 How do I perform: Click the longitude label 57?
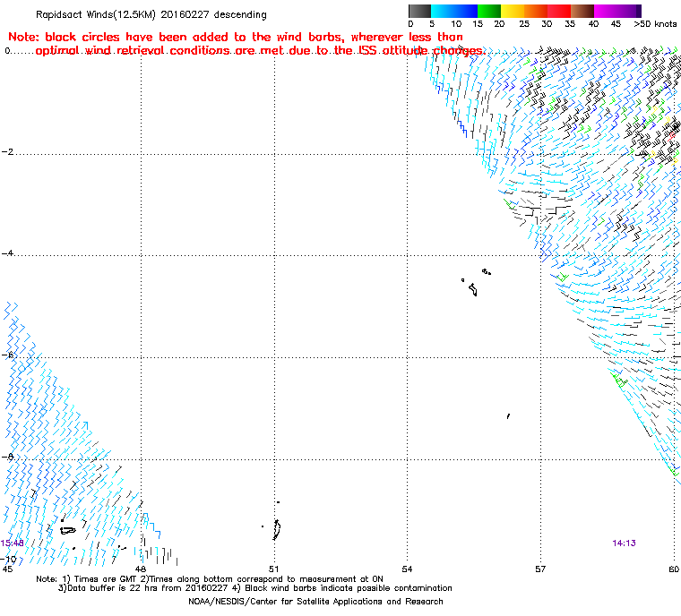540,569
